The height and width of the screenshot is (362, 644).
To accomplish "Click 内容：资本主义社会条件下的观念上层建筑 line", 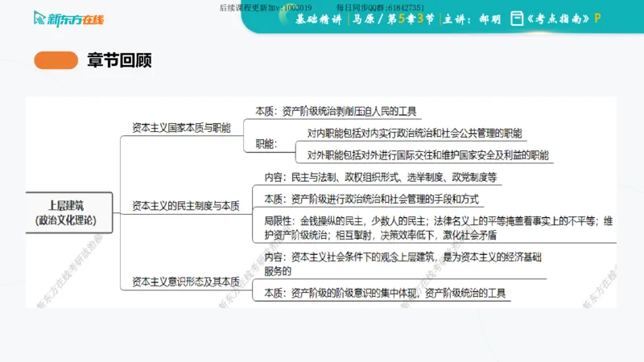I will 402,264.
